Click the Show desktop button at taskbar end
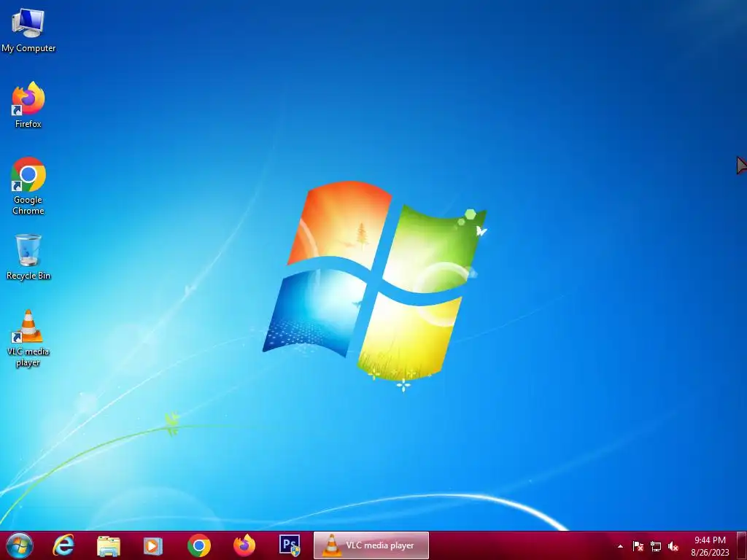The image size is (747, 560). click(742, 545)
